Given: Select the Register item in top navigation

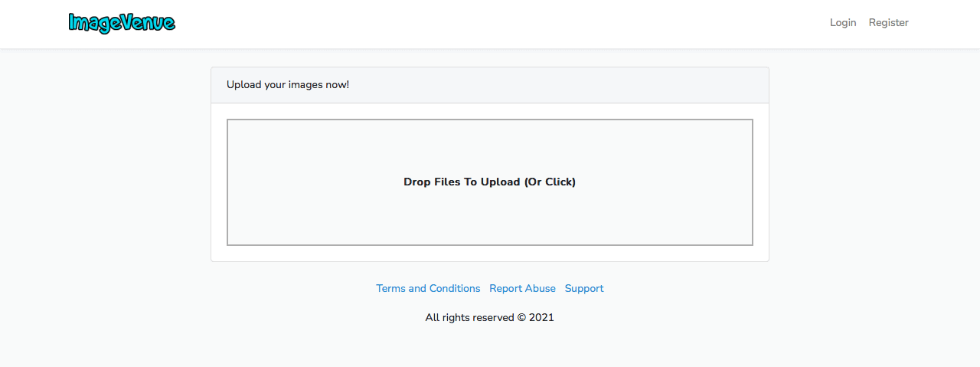Looking at the screenshot, I should [x=888, y=23].
